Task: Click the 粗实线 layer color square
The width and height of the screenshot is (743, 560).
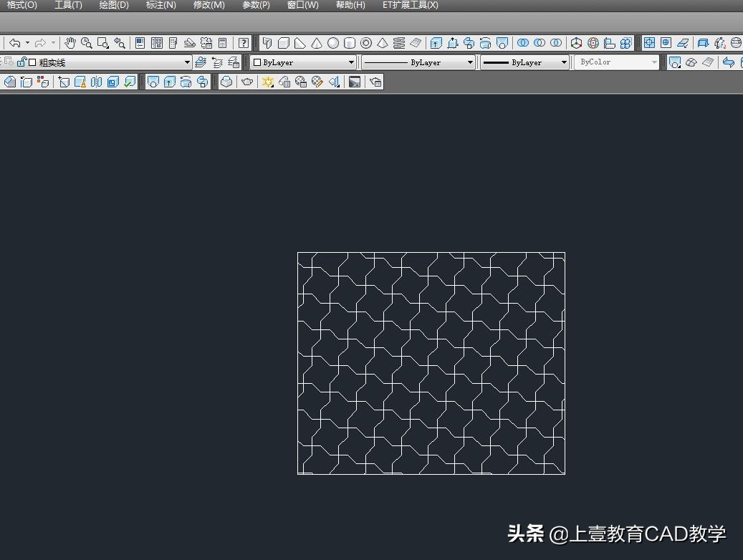Action: pyautogui.click(x=32, y=62)
